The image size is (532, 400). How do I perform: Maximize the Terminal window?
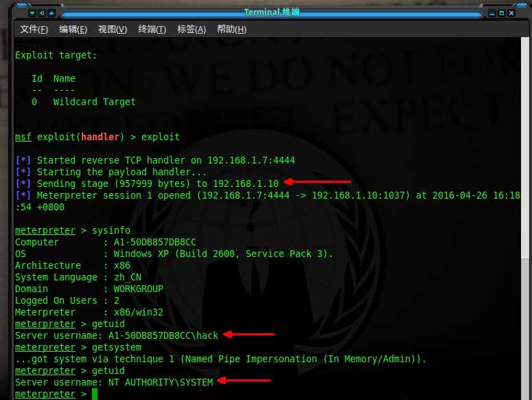502,13
